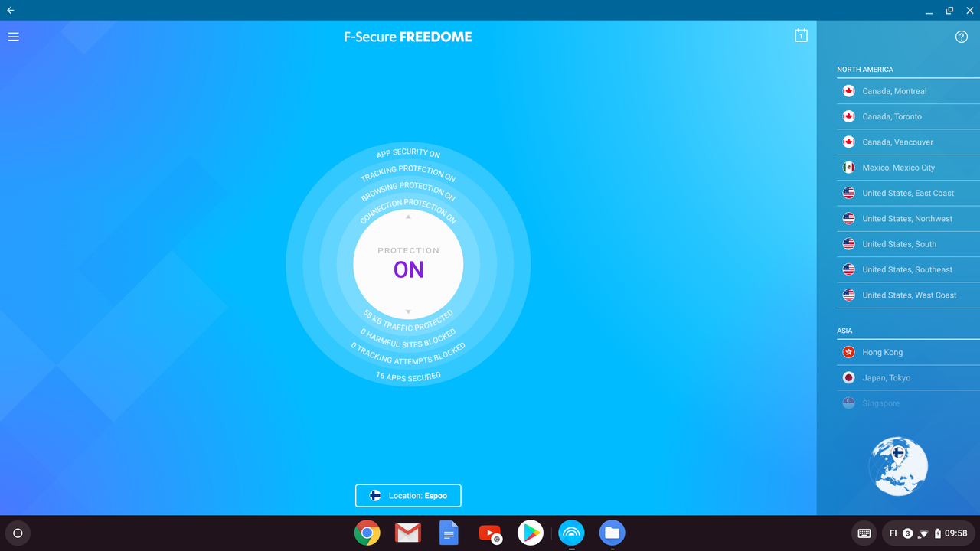Click the globe with Finland flag
Image resolution: width=980 pixels, height=551 pixels.
899,466
